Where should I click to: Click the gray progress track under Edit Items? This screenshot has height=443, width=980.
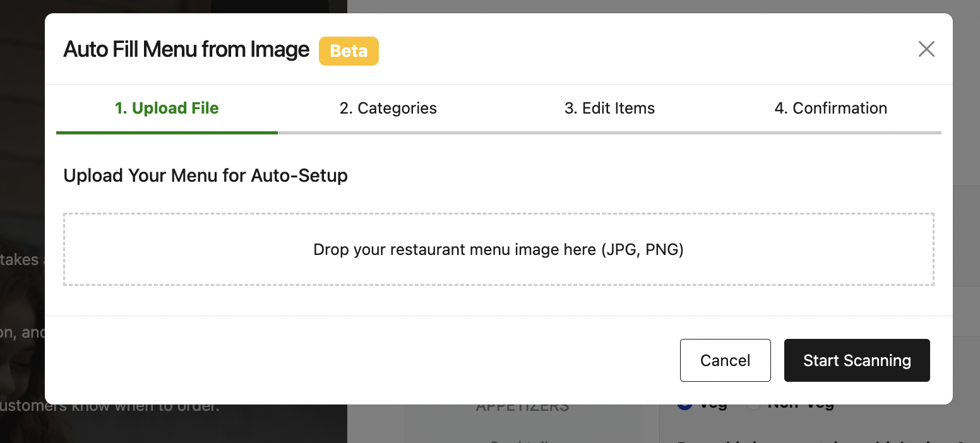pos(609,133)
